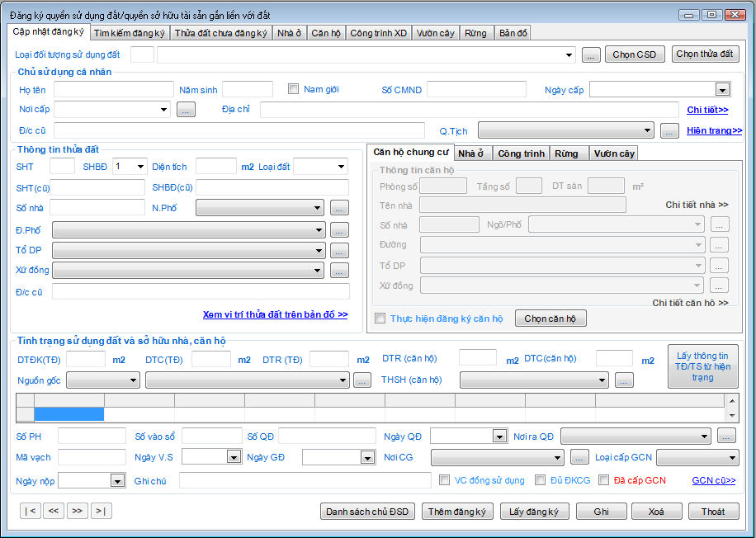The width and height of the screenshot is (756, 538).
Task: Click the Họ tên input field
Action: pyautogui.click(x=112, y=89)
